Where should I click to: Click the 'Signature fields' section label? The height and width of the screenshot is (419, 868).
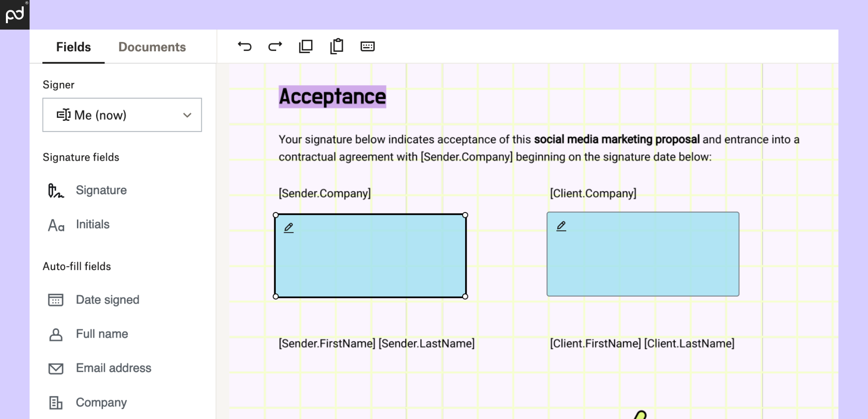coord(81,157)
